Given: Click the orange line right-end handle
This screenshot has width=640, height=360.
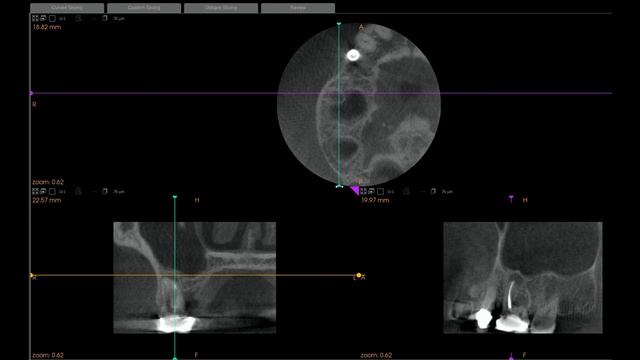Looking at the screenshot, I should point(359,276).
